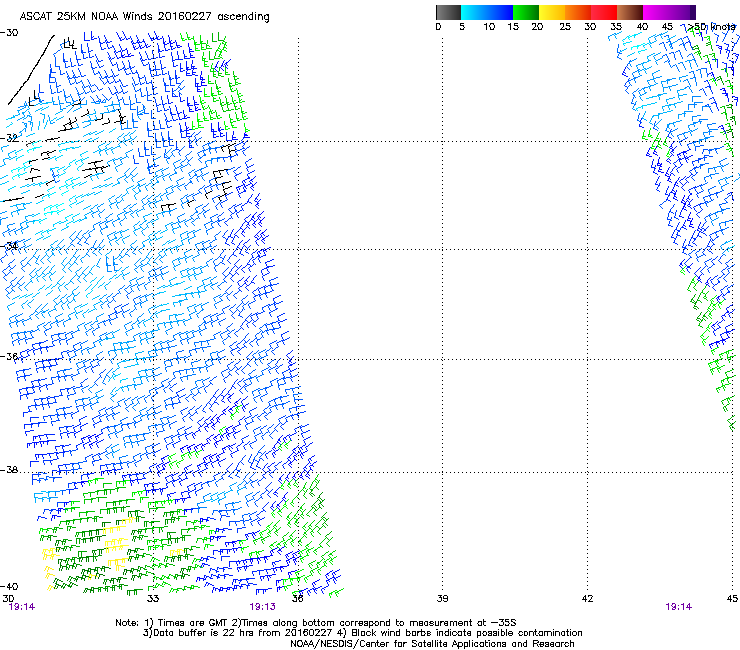The image size is (740, 650).
Task: Click the longitude label '30' on bottom axis
Action: pos(8,599)
